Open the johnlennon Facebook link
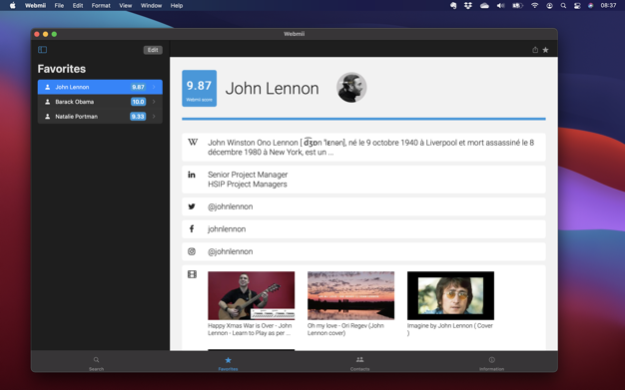 point(226,229)
